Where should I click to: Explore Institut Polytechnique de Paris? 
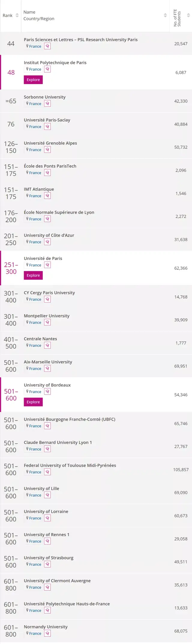point(33,80)
